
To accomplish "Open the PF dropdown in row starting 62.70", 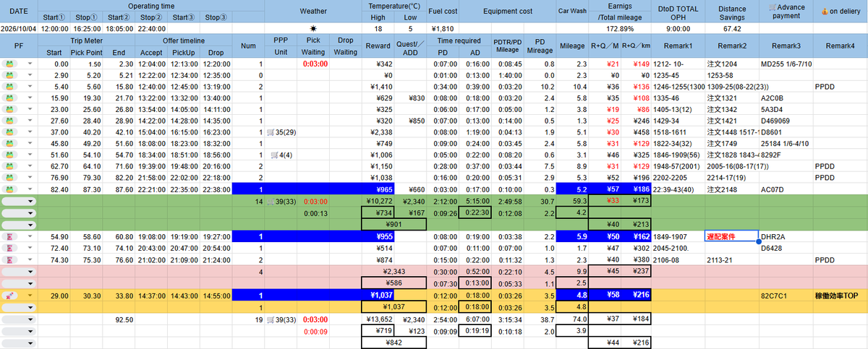I will [30, 165].
